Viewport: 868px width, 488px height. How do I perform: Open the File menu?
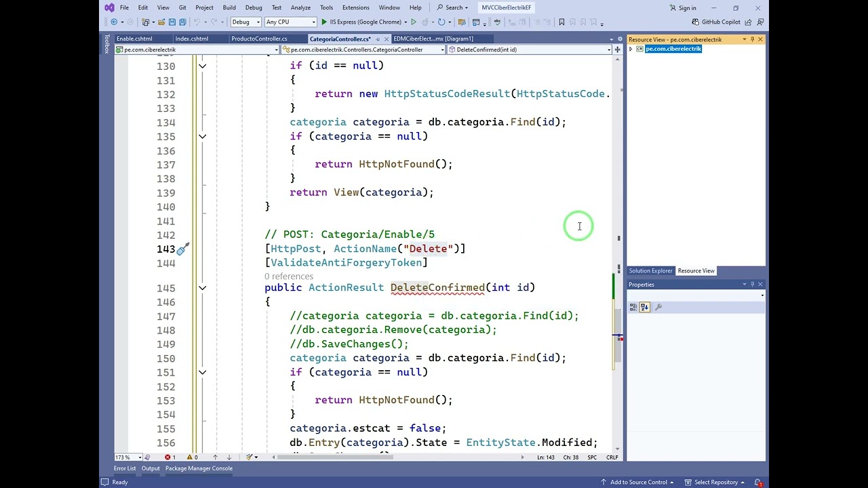click(124, 7)
